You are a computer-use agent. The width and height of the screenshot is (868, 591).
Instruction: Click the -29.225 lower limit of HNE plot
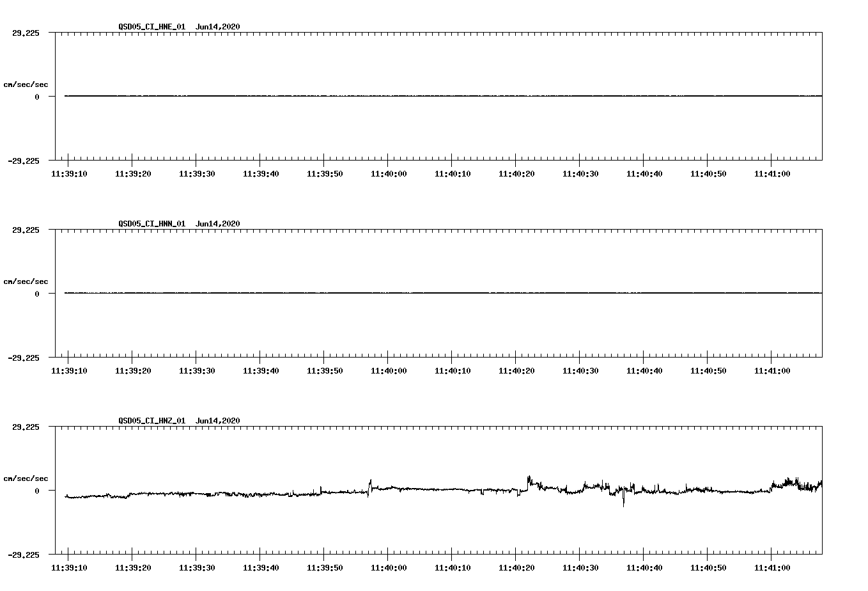[x=24, y=161]
